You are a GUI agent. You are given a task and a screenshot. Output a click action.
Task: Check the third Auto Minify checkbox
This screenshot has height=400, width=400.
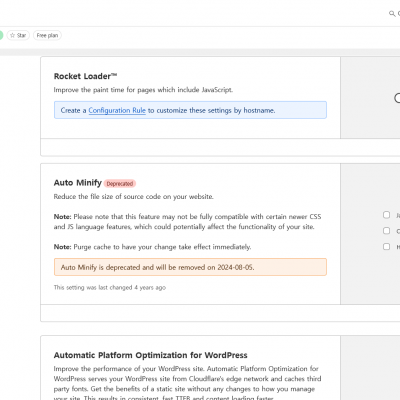click(386, 247)
